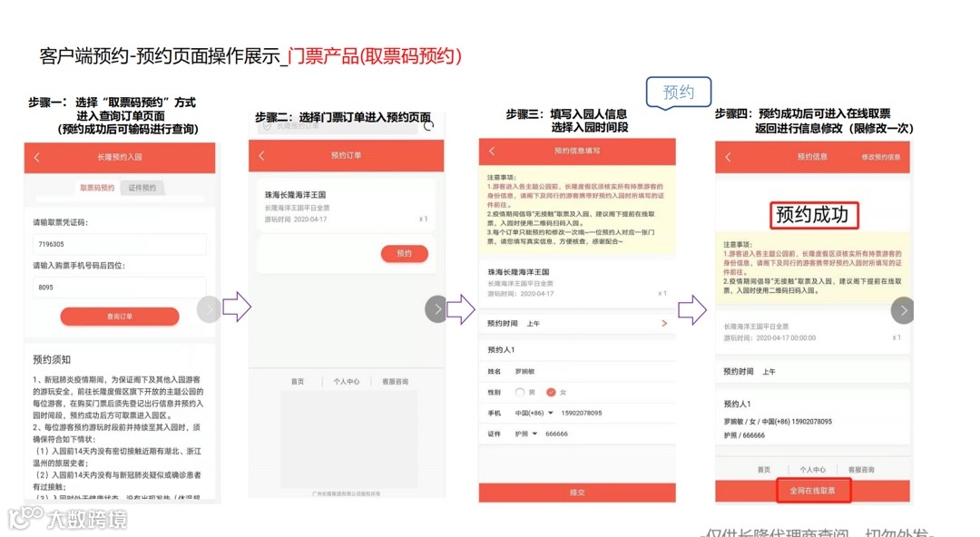Open the 护照 document type dropdown
The width and height of the screenshot is (980, 537).
pos(525,434)
